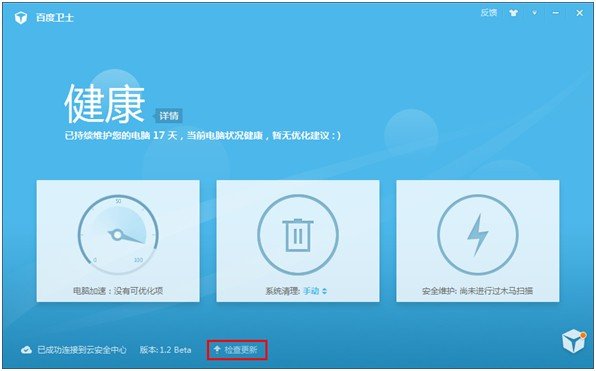Image resolution: width=596 pixels, height=371 pixels.
Task: Click the lightning bolt security icon
Action: pyautogui.click(x=478, y=235)
